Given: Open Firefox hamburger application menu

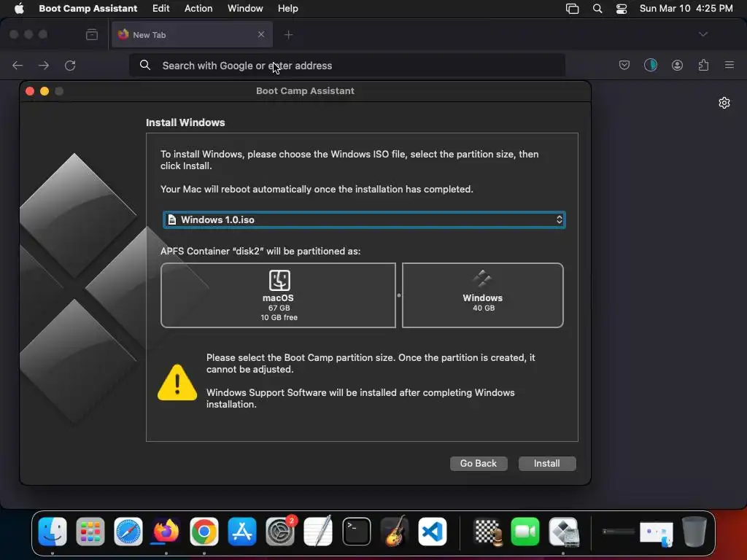Looking at the screenshot, I should click(x=729, y=65).
